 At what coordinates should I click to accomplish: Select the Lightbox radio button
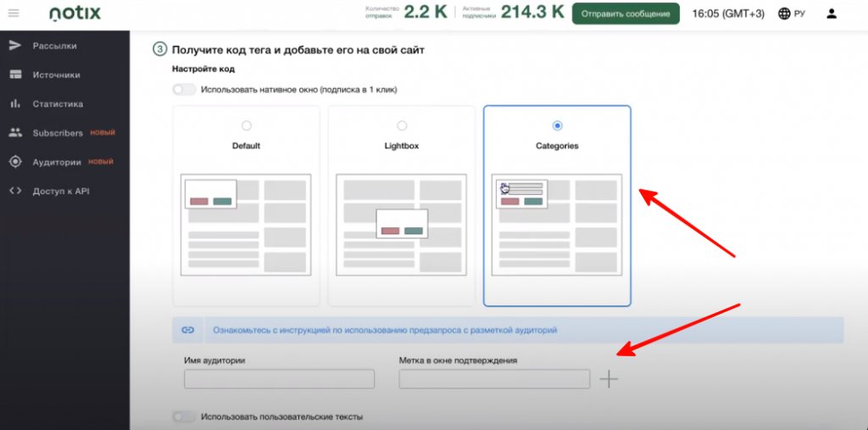pyautogui.click(x=402, y=126)
